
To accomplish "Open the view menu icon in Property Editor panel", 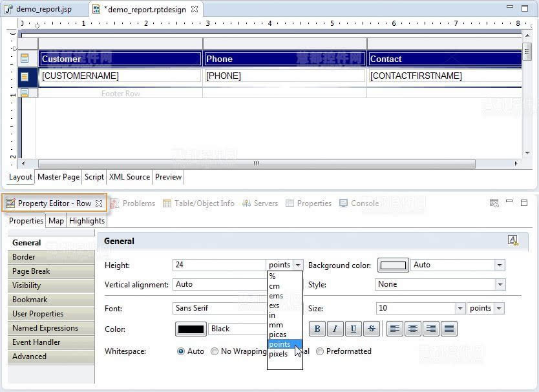I will pos(494,203).
